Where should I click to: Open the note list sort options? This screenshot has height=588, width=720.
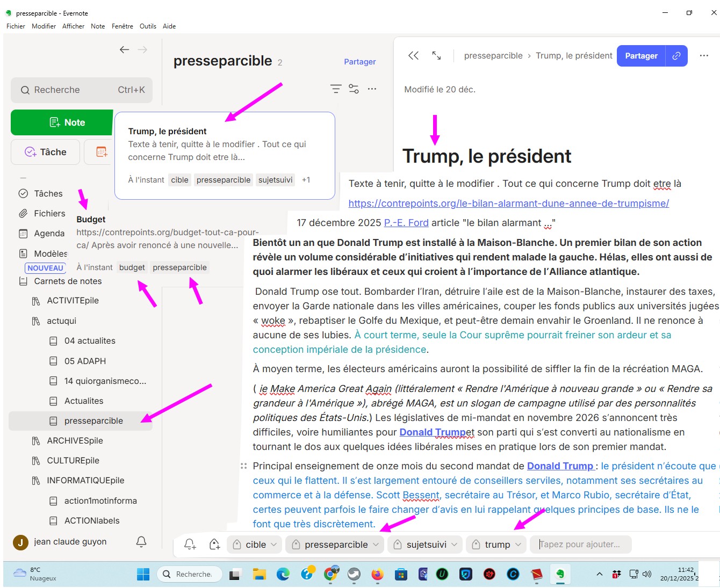(336, 89)
